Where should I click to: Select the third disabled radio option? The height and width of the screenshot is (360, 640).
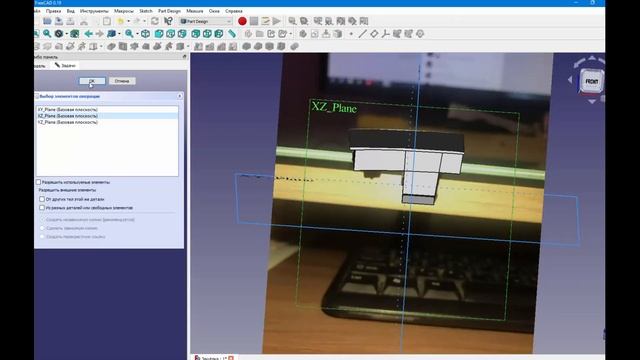[x=42, y=237]
